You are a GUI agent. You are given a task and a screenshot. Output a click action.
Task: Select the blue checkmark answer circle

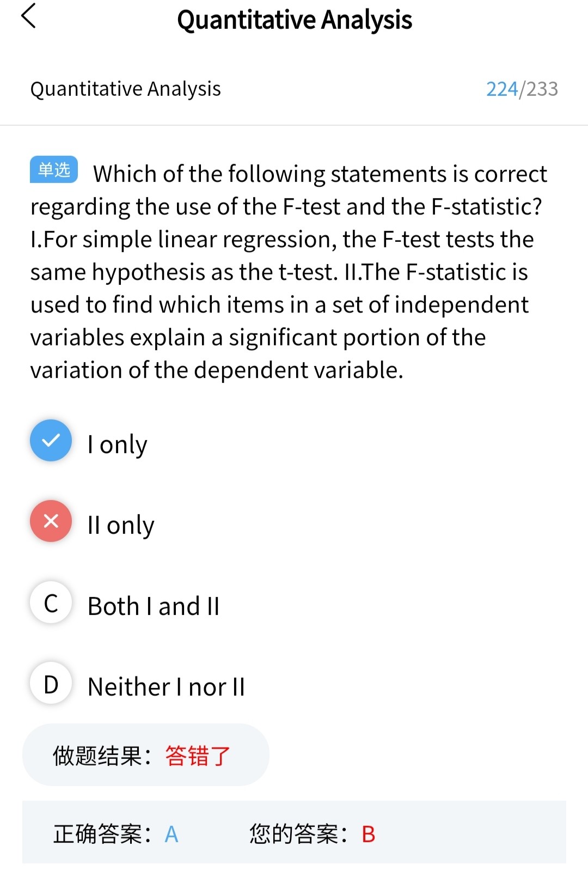coord(51,440)
